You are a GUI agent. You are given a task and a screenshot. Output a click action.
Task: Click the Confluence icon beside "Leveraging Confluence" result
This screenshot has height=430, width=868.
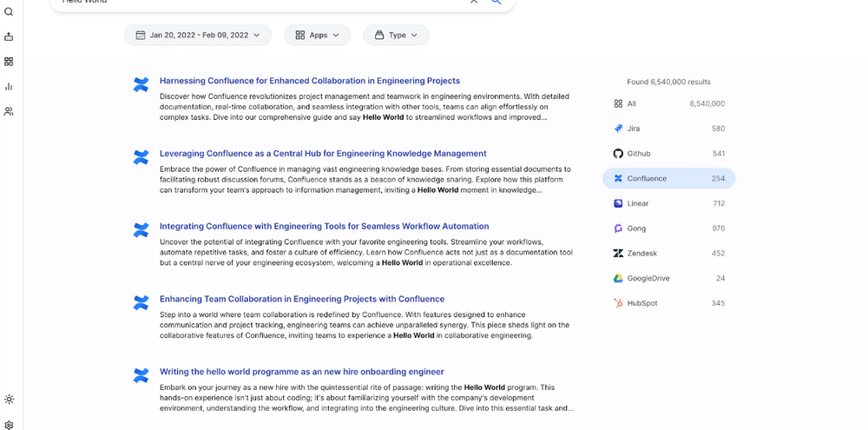(141, 157)
